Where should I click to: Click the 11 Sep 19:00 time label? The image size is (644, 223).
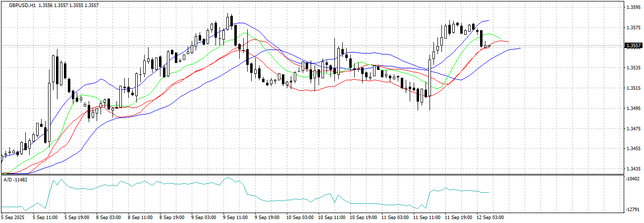click(459, 218)
